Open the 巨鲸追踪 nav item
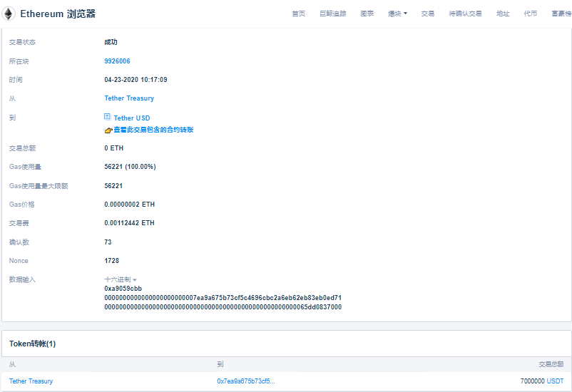572x392 pixels. 332,14
